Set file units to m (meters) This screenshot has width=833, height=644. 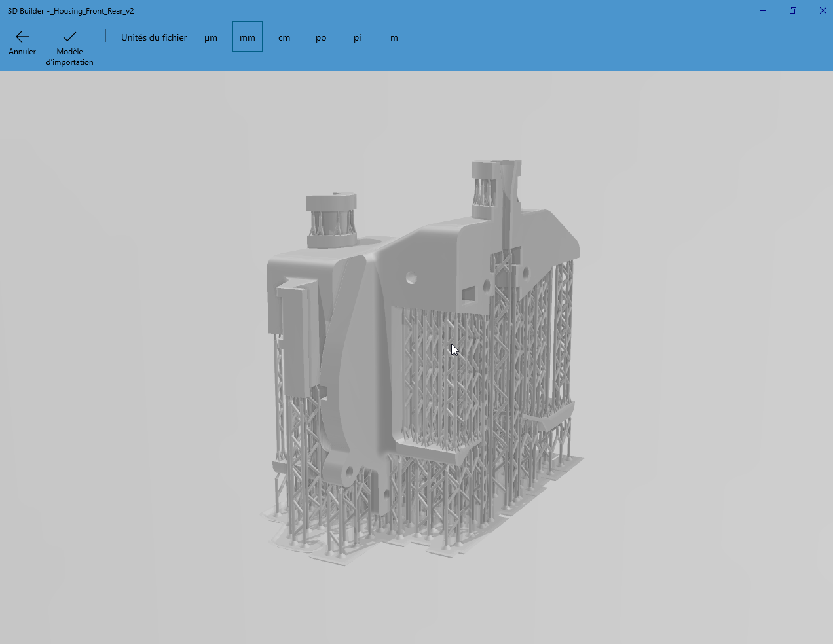point(394,37)
